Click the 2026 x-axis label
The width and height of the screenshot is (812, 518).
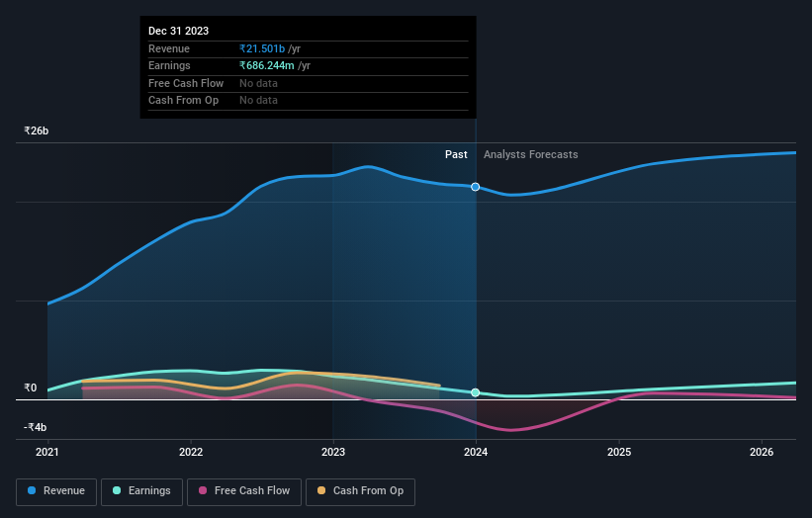[x=762, y=453]
